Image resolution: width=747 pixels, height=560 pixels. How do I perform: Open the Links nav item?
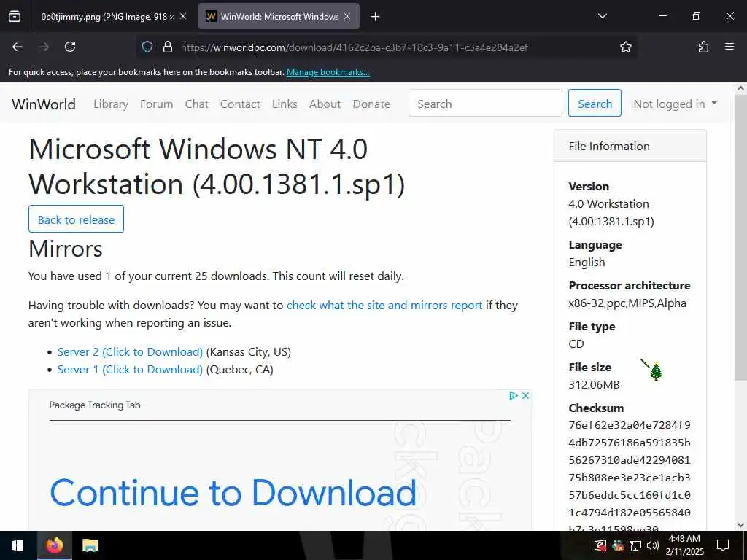pyautogui.click(x=285, y=104)
